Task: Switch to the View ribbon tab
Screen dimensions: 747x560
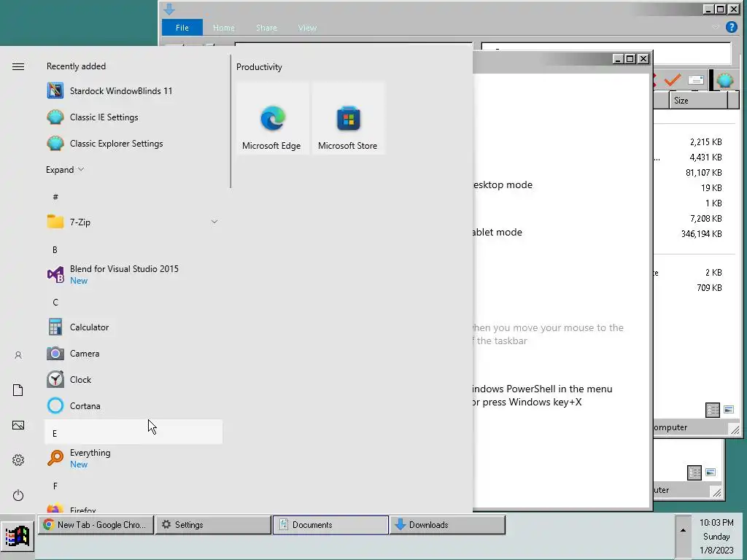Action: tap(307, 28)
